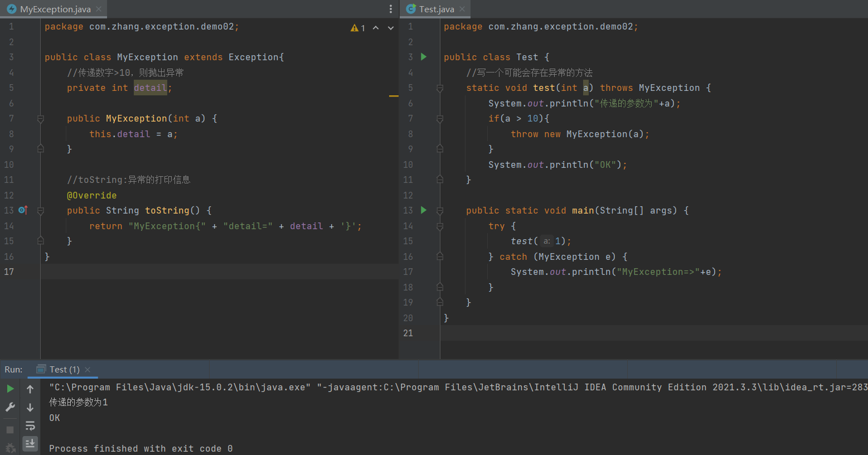Click the run gutter icon beside main method
The height and width of the screenshot is (455, 868).
(424, 210)
